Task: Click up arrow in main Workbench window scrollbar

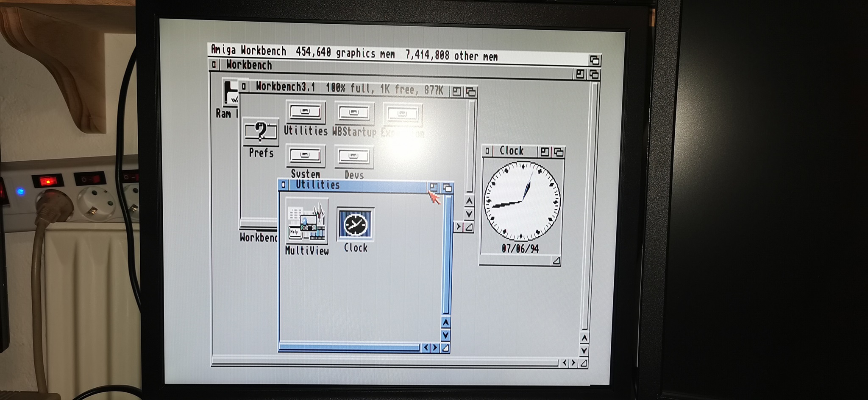Action: (584, 338)
